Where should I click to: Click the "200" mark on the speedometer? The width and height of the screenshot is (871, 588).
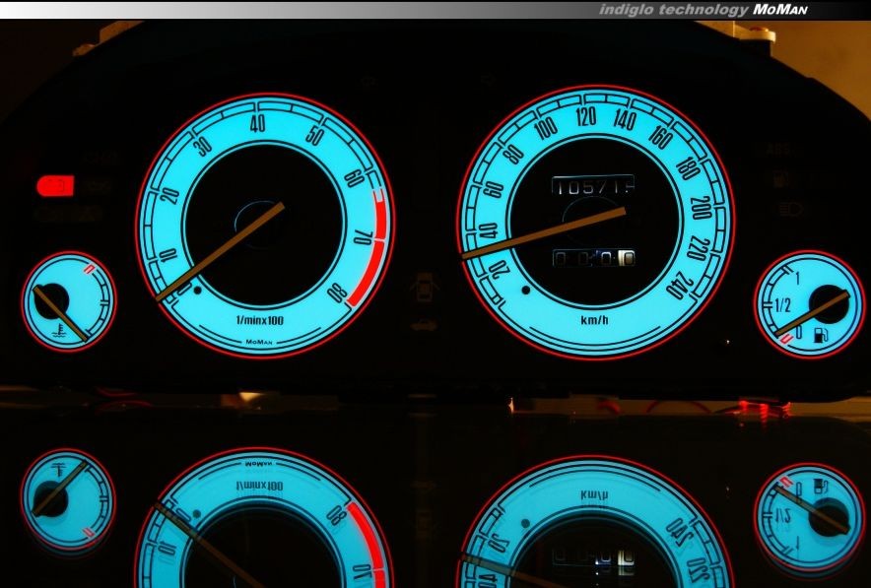702,208
